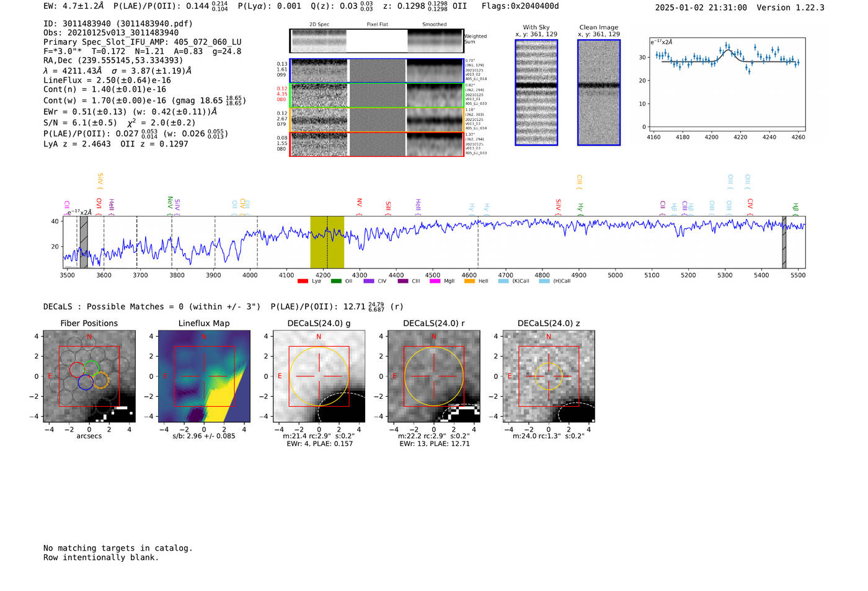Click the yellow aperture circle in DECaLS z
The width and height of the screenshot is (868, 591).
[x=549, y=376]
